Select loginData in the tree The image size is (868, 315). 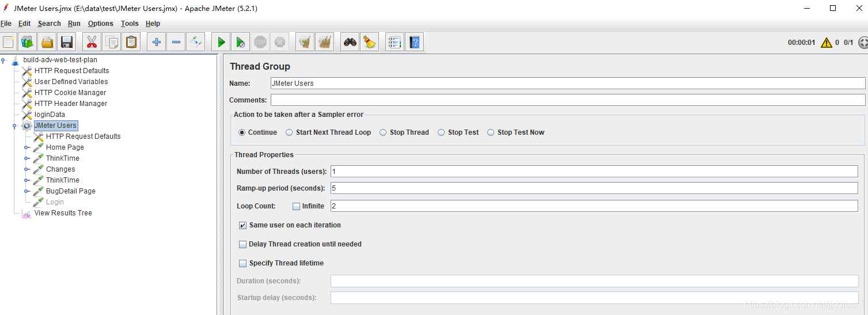coord(50,115)
